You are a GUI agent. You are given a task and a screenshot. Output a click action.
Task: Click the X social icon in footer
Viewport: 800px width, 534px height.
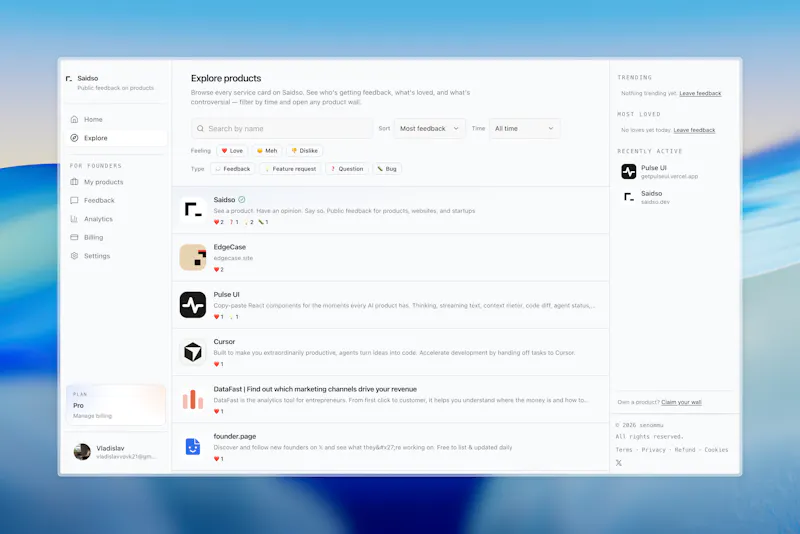(619, 463)
